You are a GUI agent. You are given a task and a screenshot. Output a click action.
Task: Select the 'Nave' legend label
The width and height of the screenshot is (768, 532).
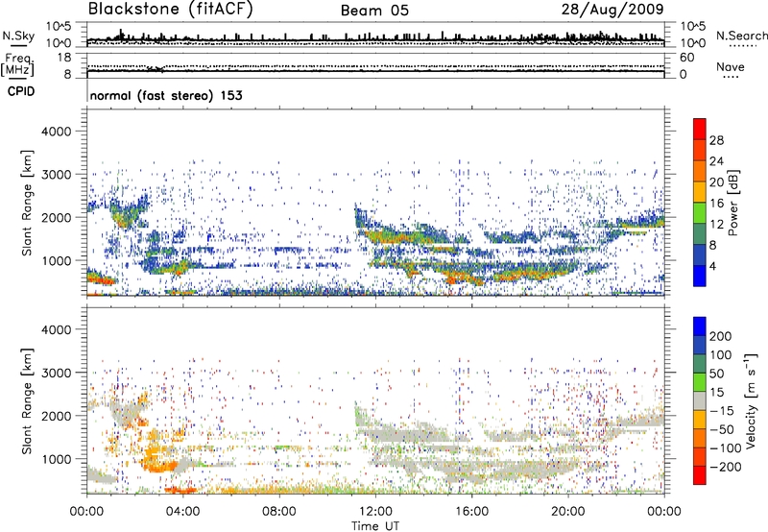pyautogui.click(x=730, y=67)
